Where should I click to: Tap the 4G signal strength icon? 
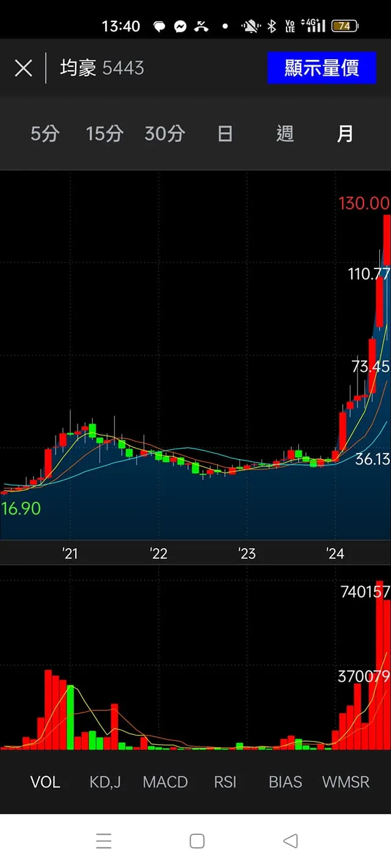pyautogui.click(x=313, y=26)
